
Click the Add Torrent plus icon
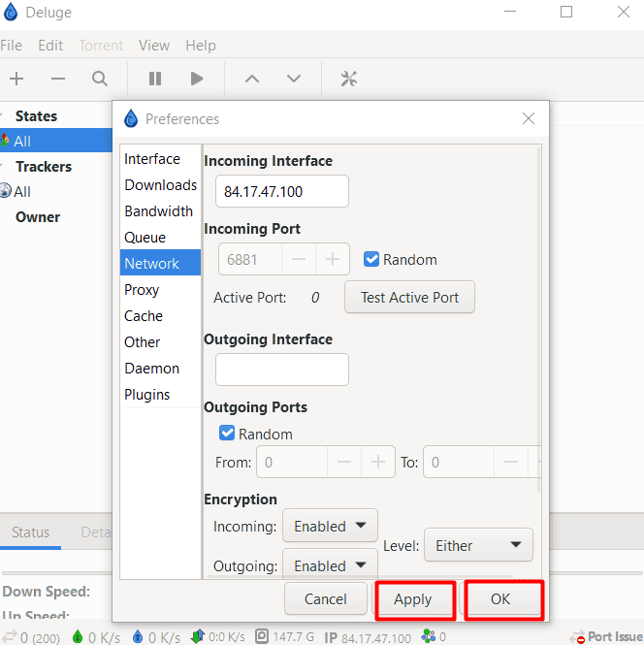(x=16, y=79)
